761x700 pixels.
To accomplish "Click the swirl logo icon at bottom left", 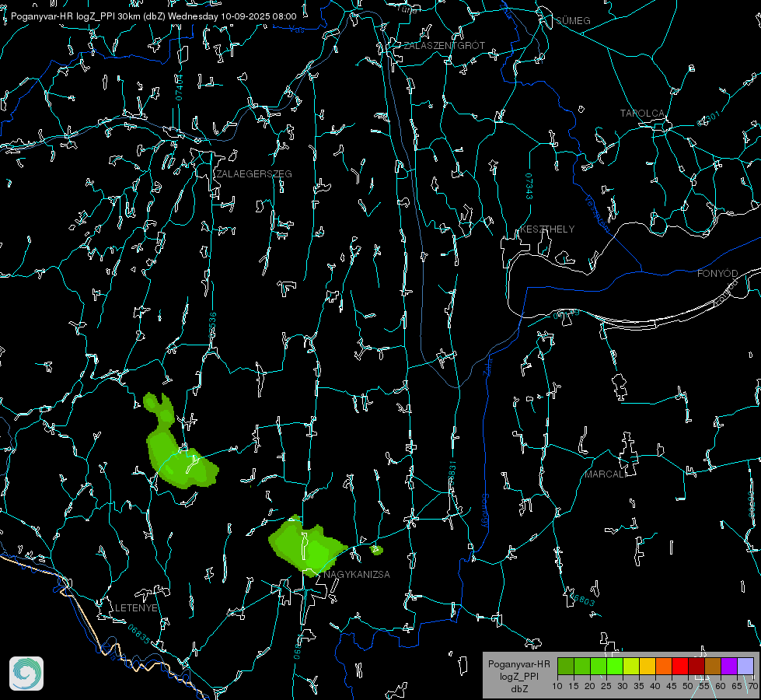I will 26,674.
